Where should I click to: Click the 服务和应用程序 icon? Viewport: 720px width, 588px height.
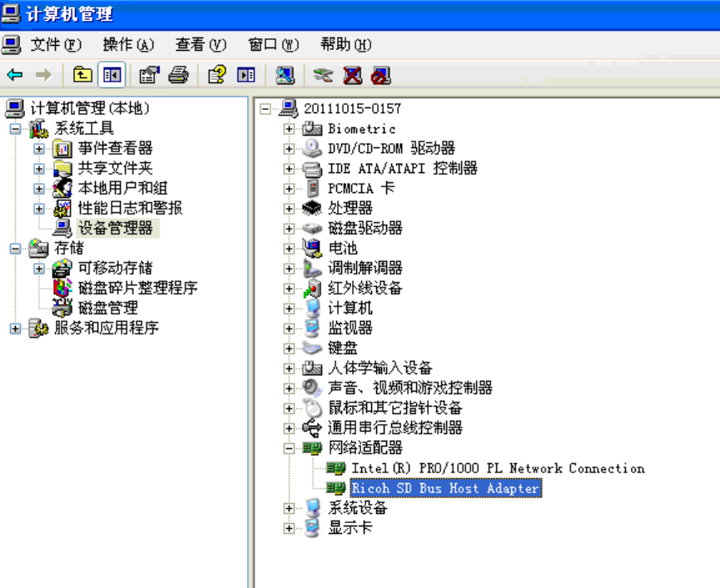tap(38, 329)
